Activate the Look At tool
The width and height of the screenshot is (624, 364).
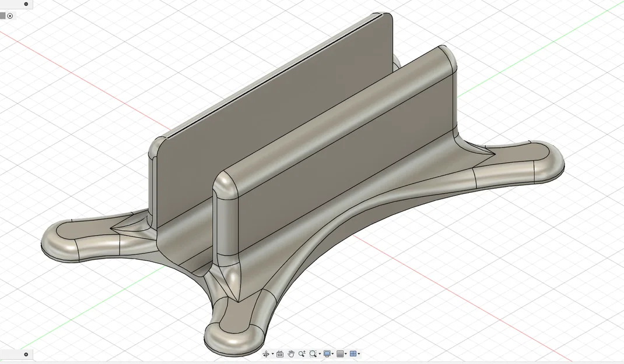click(x=280, y=354)
